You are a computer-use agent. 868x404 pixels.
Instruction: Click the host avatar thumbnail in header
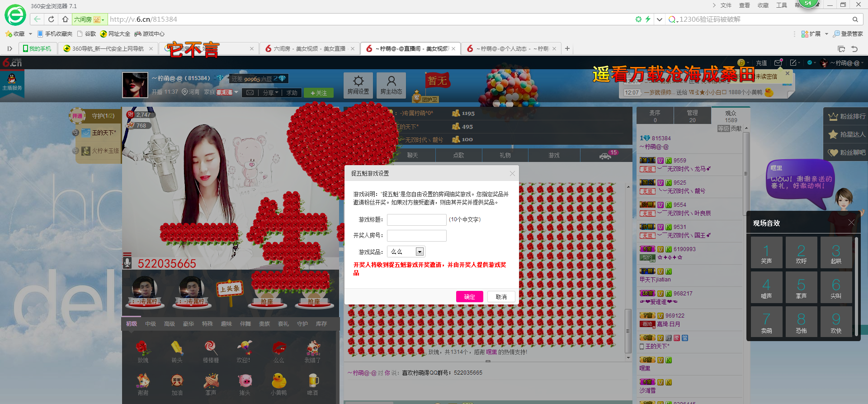(135, 85)
